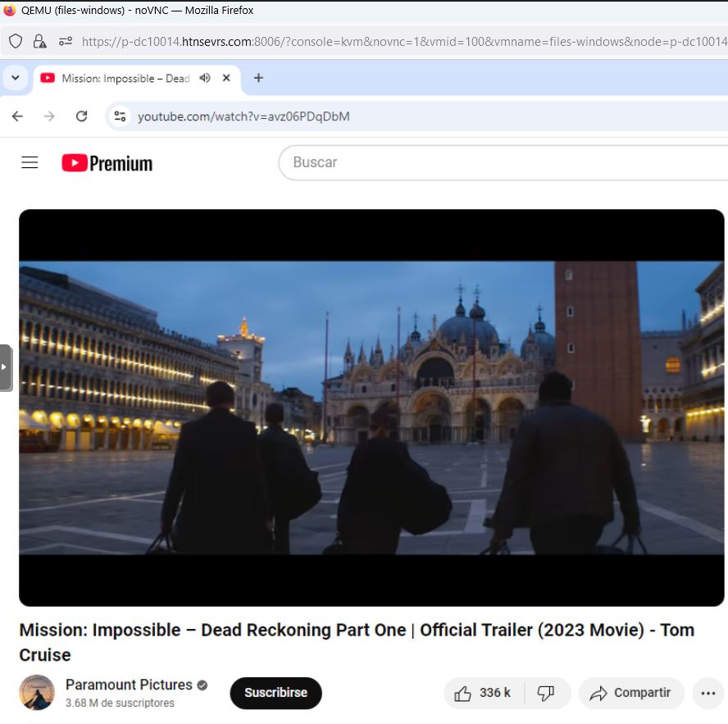Mute the tab using speaker icon
The width and height of the screenshot is (728, 724).
[205, 78]
